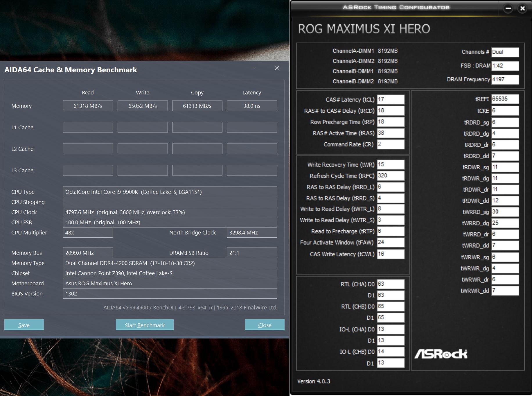The width and height of the screenshot is (532, 396).
Task: Click the RTL (CHA) D0 field
Action: [x=391, y=284]
